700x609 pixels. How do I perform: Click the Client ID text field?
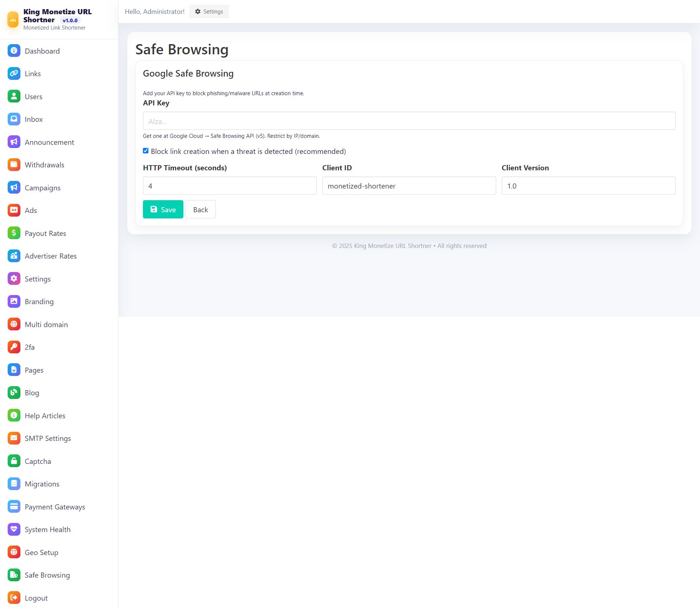click(409, 186)
